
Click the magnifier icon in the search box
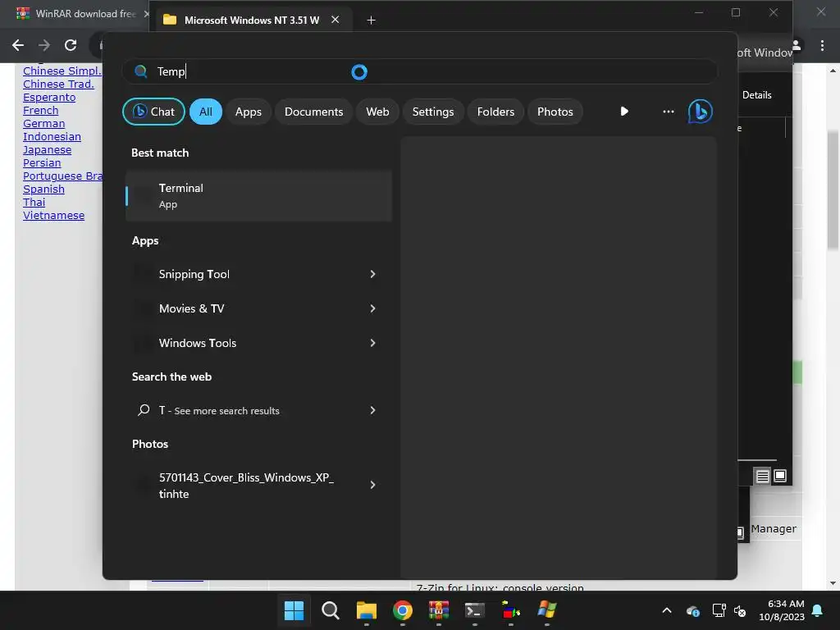(141, 71)
